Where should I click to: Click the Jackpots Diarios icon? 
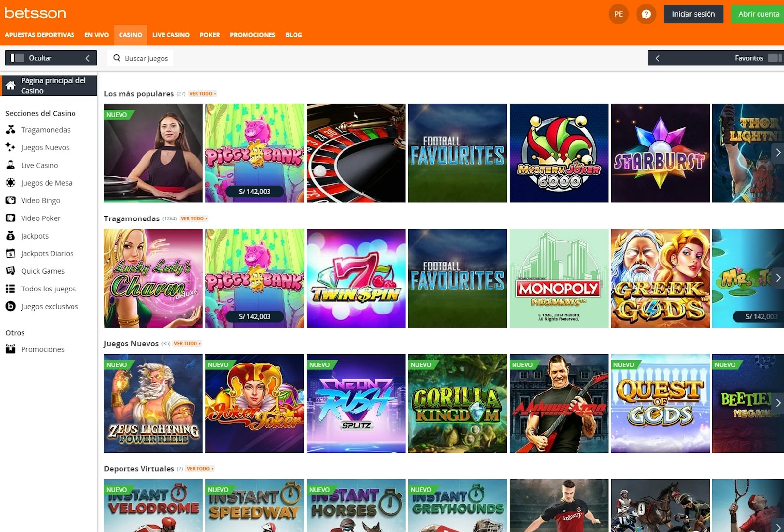click(11, 253)
